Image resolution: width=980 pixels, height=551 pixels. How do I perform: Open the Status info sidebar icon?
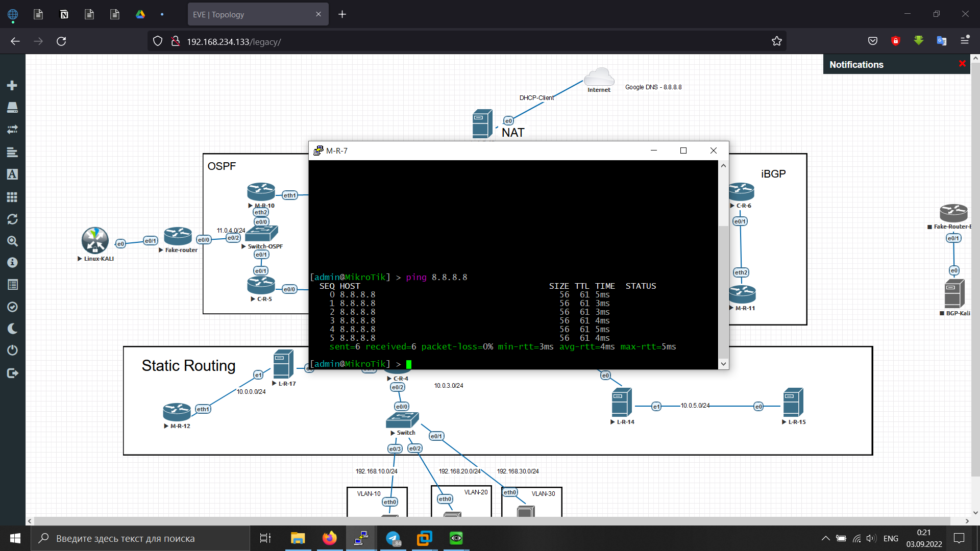[x=12, y=262]
